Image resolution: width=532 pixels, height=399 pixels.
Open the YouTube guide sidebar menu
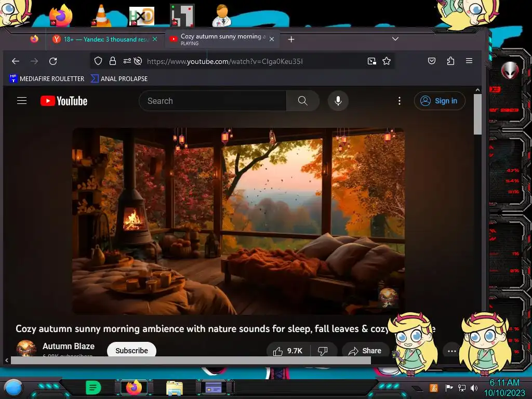[x=22, y=101]
